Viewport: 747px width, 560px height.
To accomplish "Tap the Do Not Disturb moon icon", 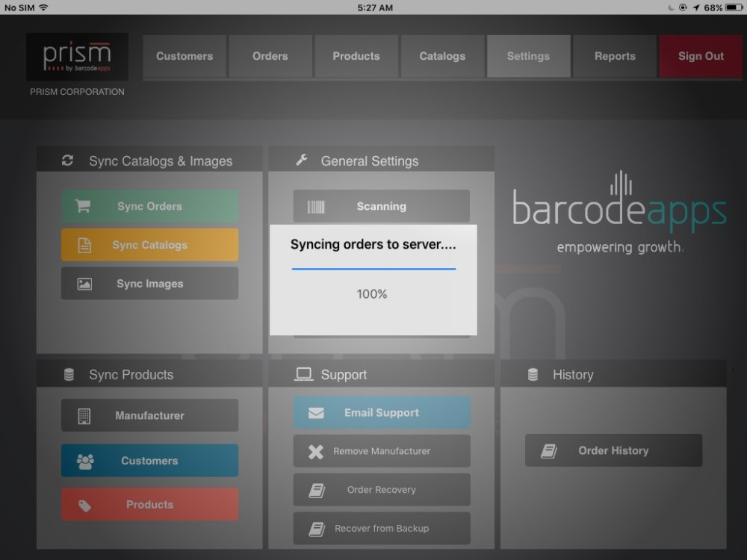I will click(x=671, y=7).
